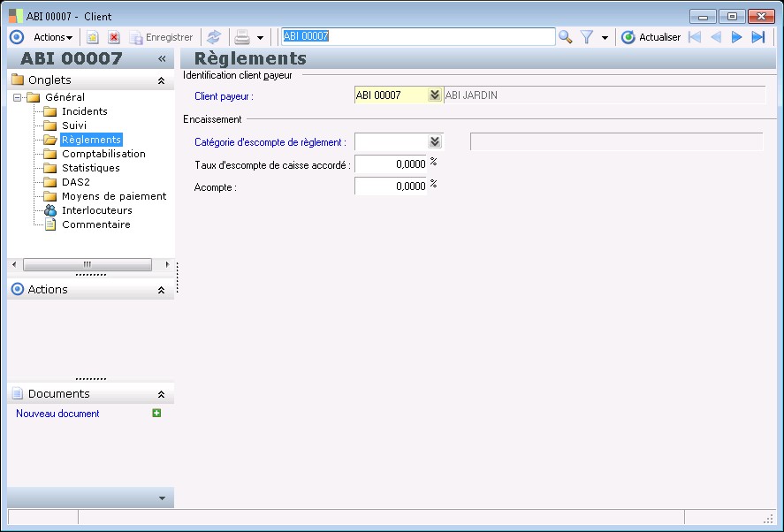Click the Commentaire note icon
The height and width of the screenshot is (532, 784).
(50, 224)
